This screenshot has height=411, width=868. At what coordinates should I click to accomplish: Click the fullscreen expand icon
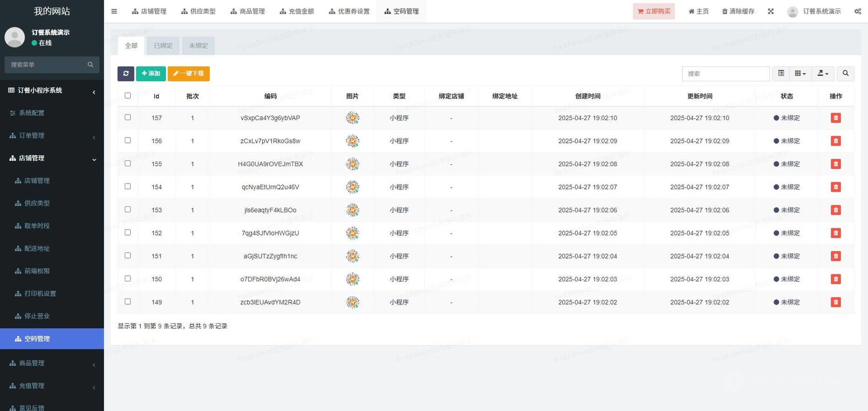(771, 11)
